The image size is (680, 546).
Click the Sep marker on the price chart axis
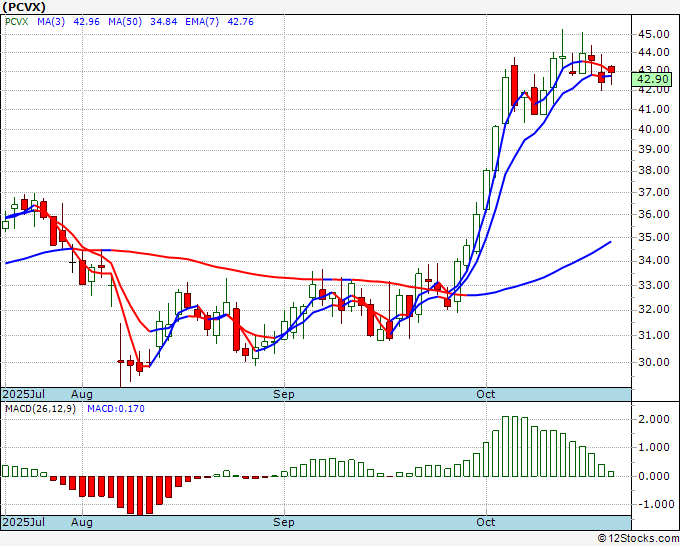[284, 394]
